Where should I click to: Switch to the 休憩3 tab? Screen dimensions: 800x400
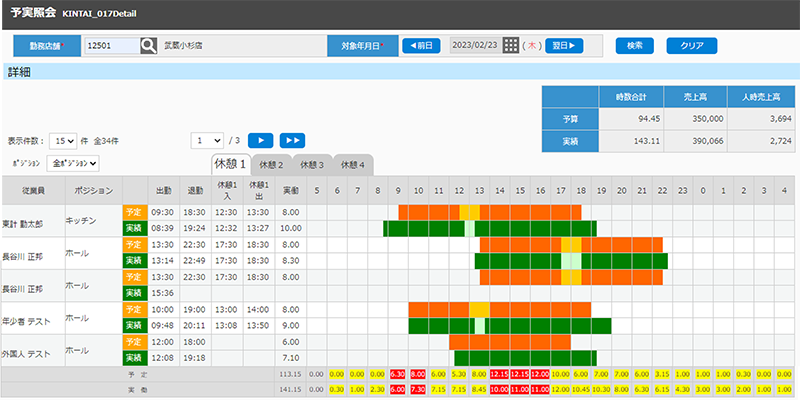(312, 165)
